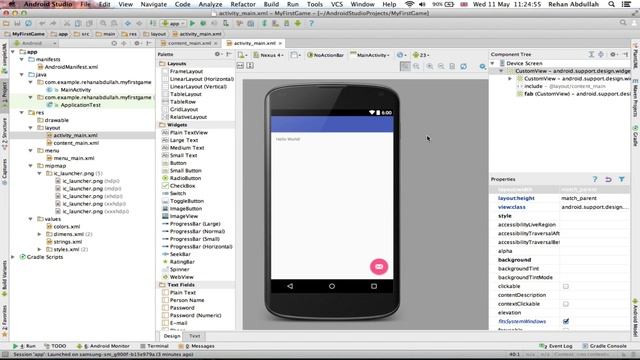Click the pink floating action button in preview

[x=379, y=267]
